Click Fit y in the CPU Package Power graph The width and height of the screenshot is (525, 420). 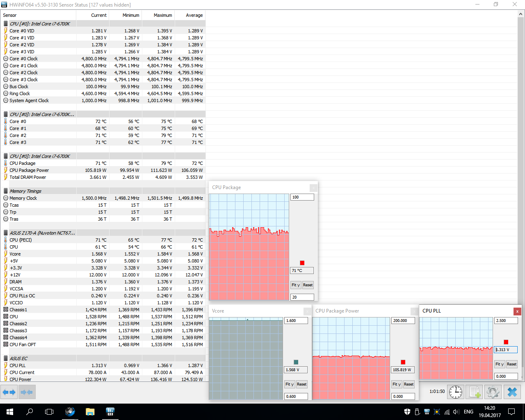(397, 384)
